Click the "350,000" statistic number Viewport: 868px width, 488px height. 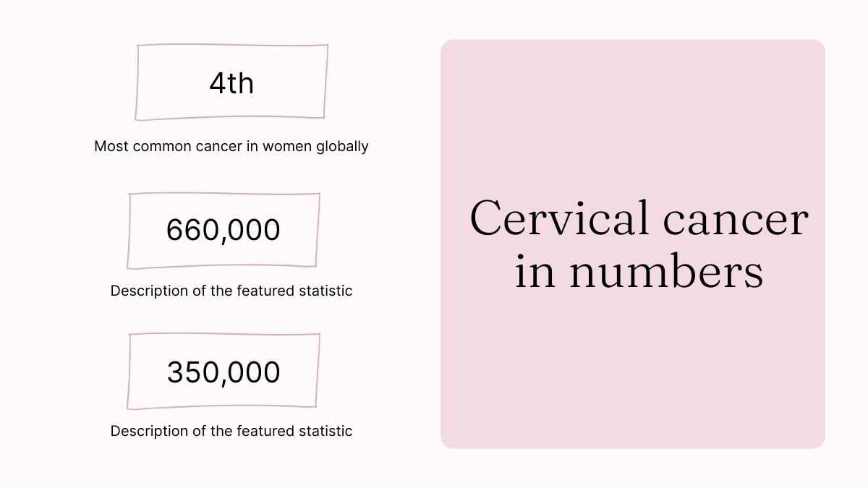[x=223, y=372]
